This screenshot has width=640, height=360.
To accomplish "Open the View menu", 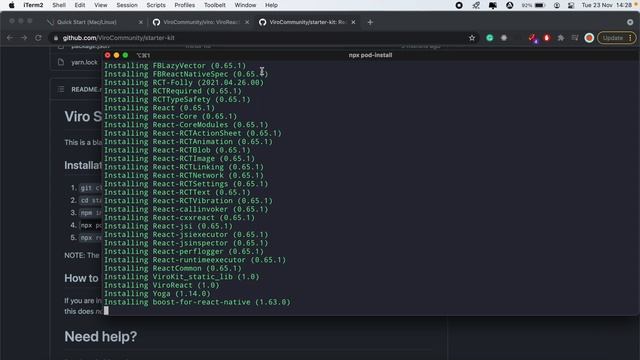I will 100,5.
